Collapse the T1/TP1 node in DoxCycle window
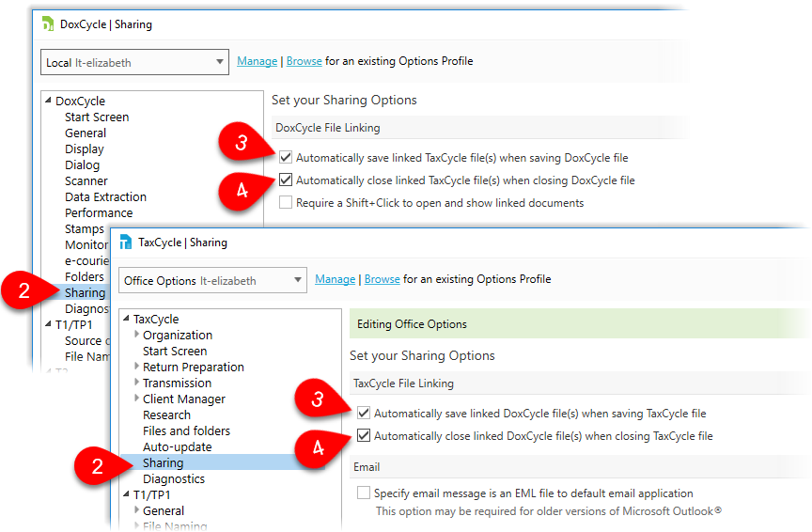Screen dimensions: 812x532 tap(48, 323)
